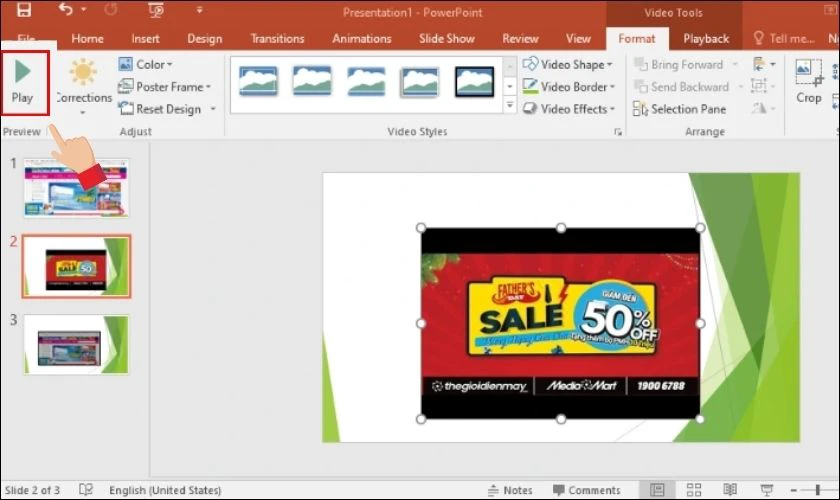Switch to the Insert tab
Viewport: 840px width, 500px height.
145,39
